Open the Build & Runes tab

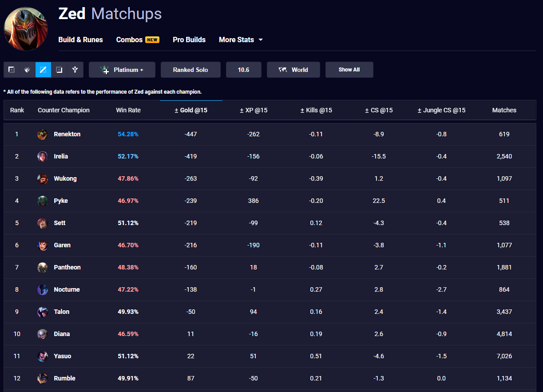point(80,40)
